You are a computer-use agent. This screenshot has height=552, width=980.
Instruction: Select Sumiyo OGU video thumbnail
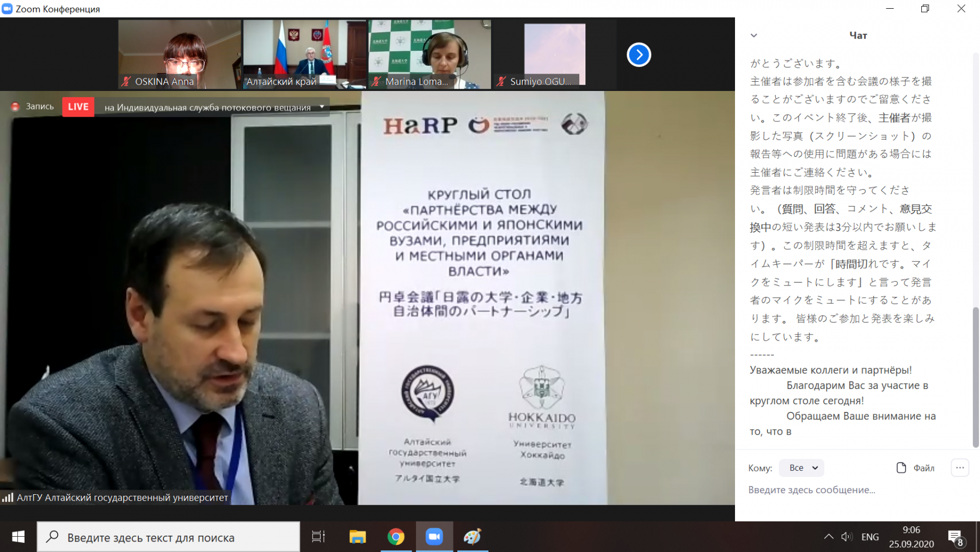point(555,54)
